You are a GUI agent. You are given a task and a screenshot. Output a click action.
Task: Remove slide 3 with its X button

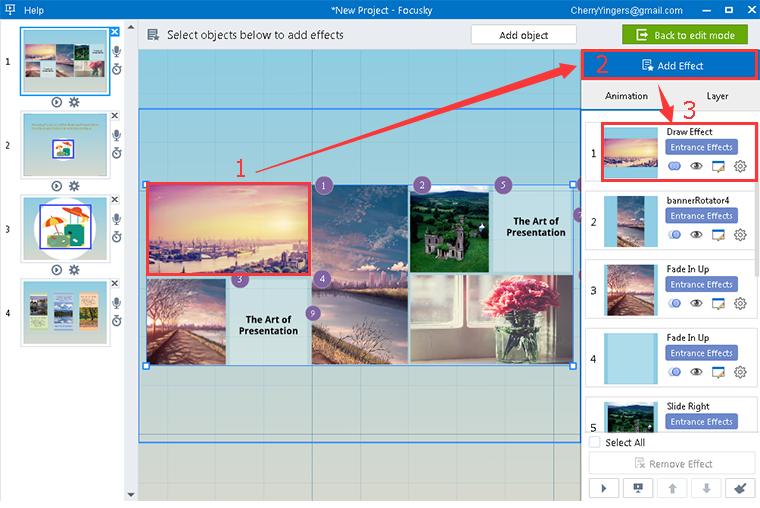tap(114, 199)
